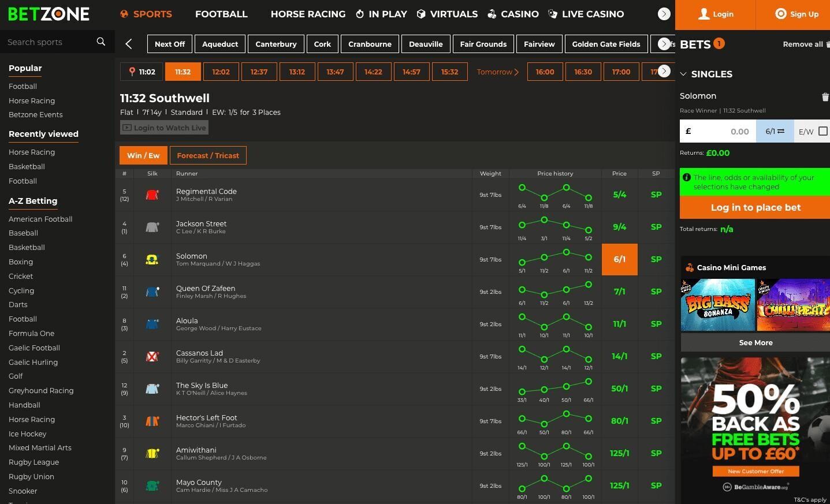
Task: Open SPORTS in top navigation
Action: coord(146,14)
